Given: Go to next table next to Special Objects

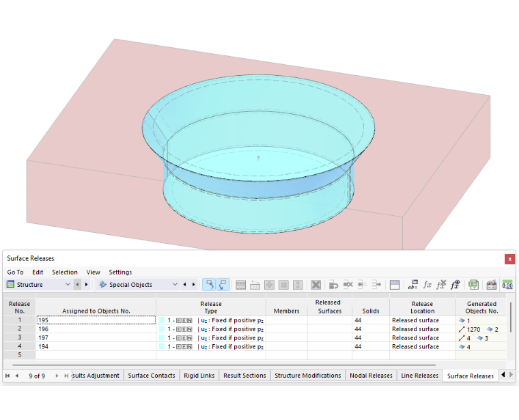Looking at the screenshot, I should point(194,284).
